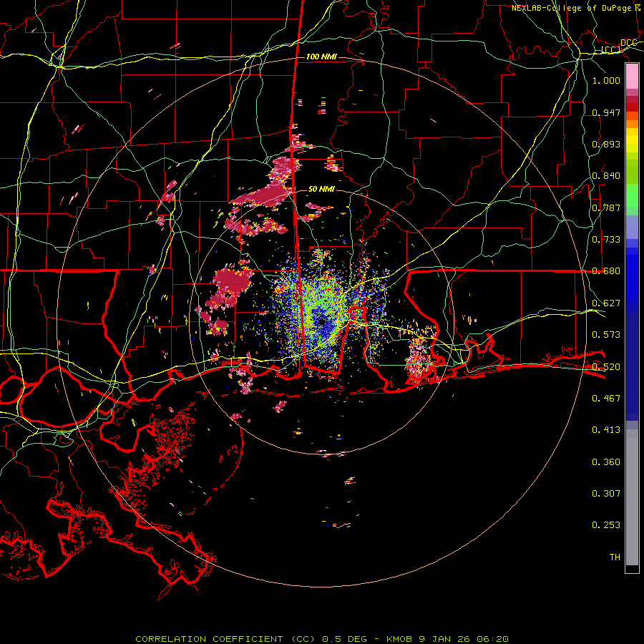This screenshot has width=644, height=644.
Task: Select the 0.840 scale value
Action: click(606, 176)
